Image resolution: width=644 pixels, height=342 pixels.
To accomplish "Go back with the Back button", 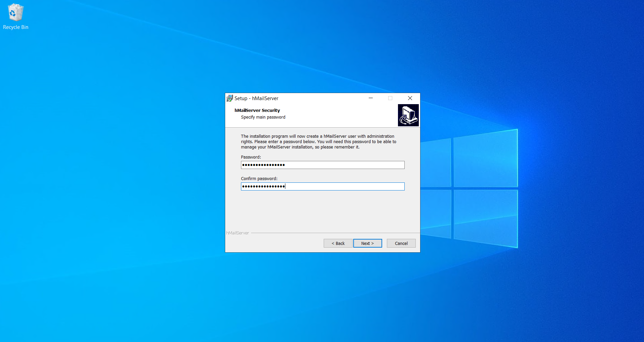I will pos(338,243).
